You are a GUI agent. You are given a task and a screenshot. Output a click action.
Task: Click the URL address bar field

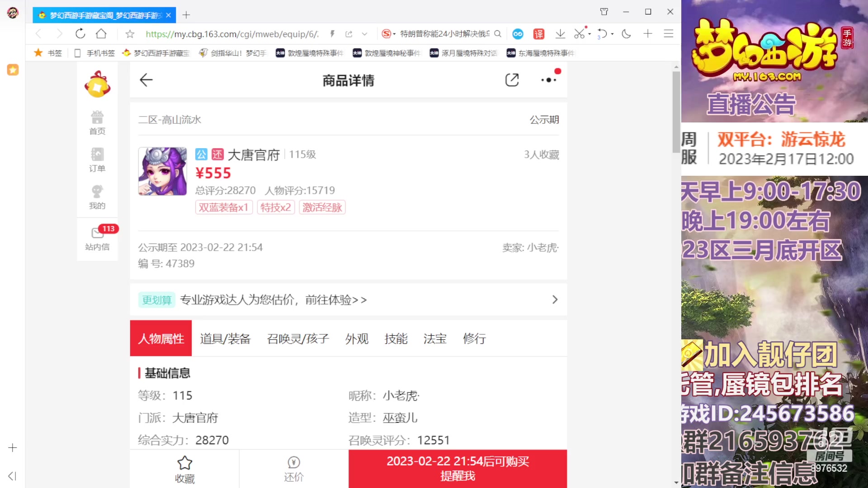(231, 34)
